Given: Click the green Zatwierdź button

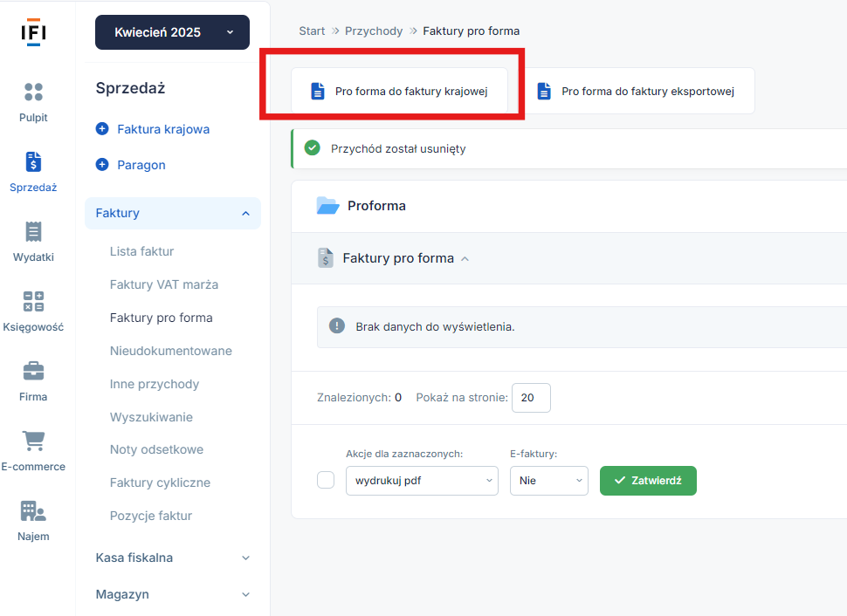Looking at the screenshot, I should 648,481.
